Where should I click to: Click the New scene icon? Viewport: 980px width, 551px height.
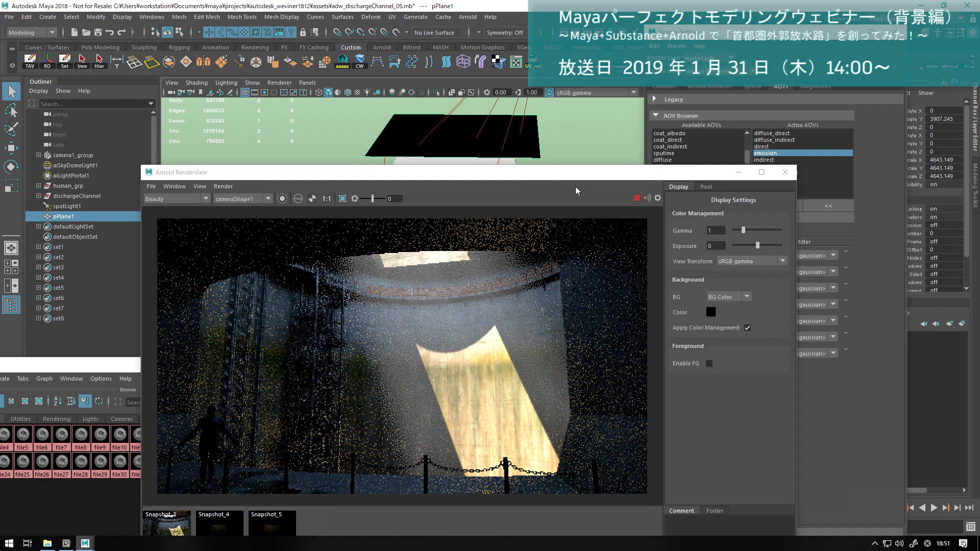(x=74, y=32)
